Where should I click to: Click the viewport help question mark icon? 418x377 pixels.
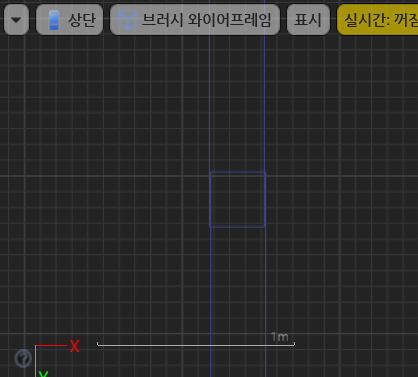(23, 359)
